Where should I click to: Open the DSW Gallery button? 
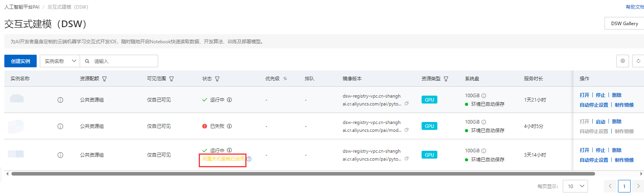coord(624,24)
